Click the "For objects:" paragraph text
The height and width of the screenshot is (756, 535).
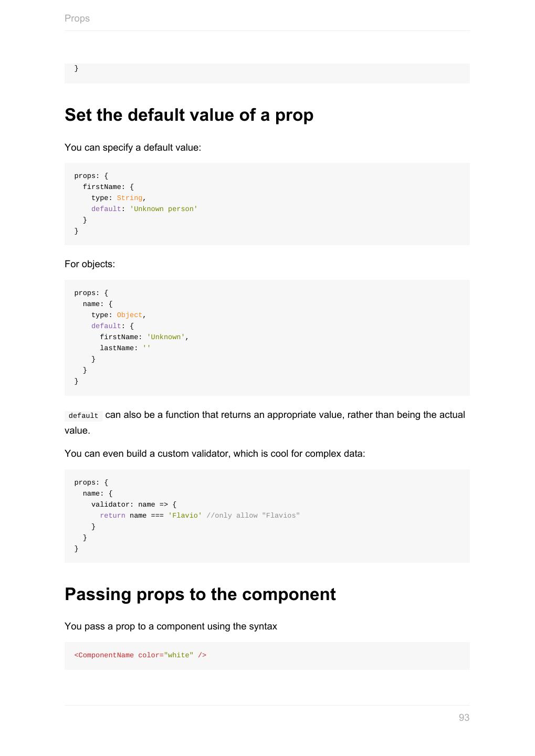(x=90, y=264)
